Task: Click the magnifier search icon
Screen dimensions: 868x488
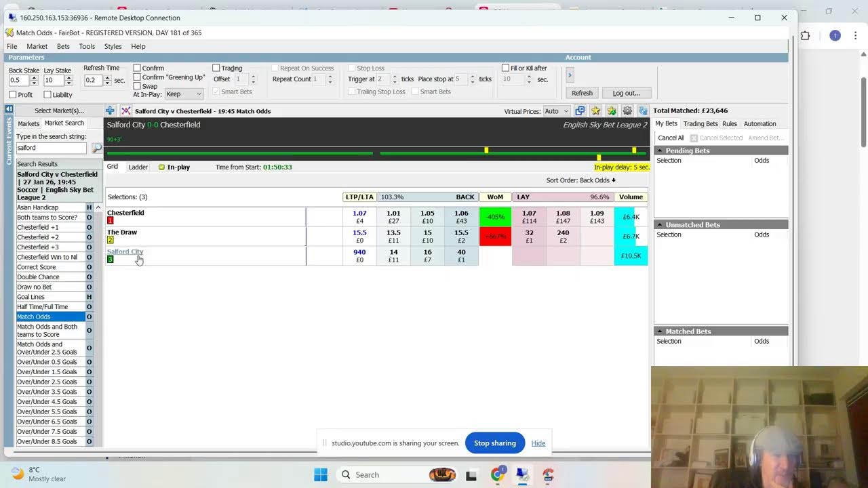Action: coord(97,148)
